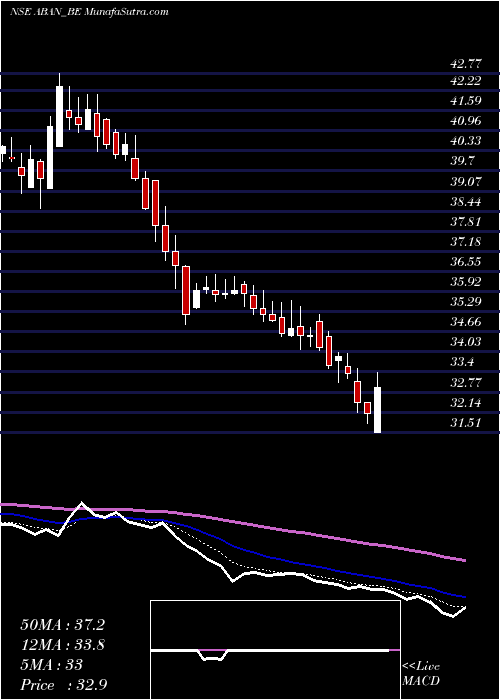This screenshot has width=500, height=700.
Task: Click the NSE ABAN_BE MunafaSutra.com title text
Action: pyautogui.click(x=89, y=12)
